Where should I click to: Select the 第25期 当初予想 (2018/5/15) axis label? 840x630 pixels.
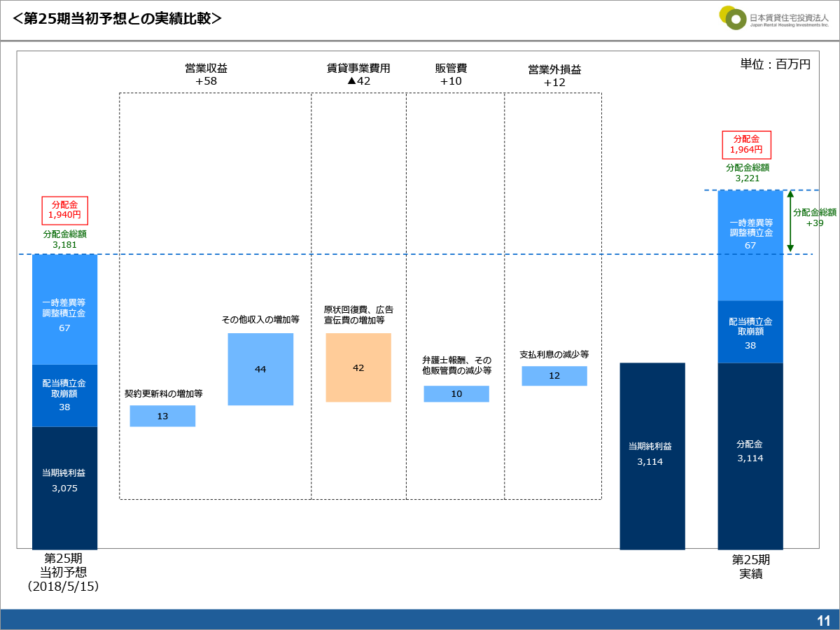pos(64,572)
